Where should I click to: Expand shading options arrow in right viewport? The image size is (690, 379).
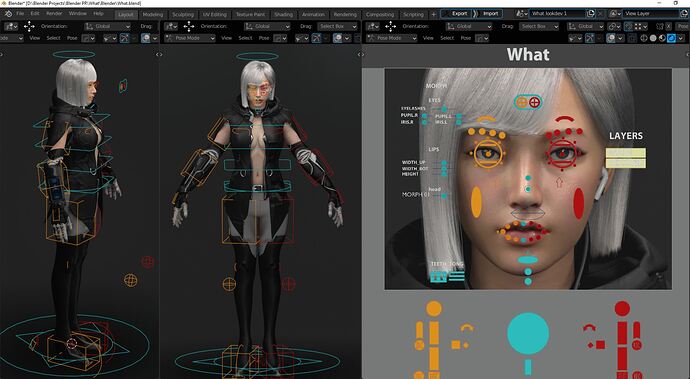pos(680,38)
